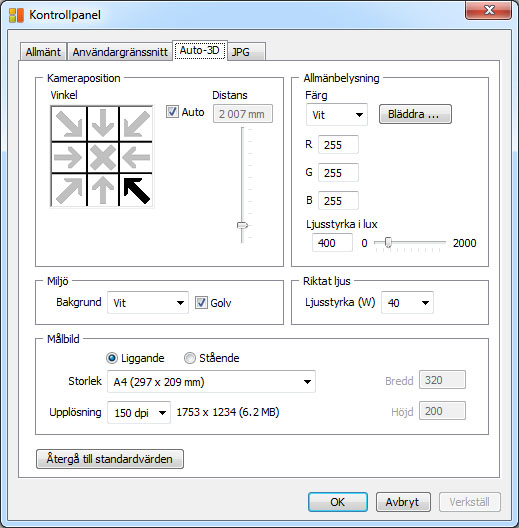This screenshot has height=528, width=519.
Task: Click the Bläddra browse button
Action: coord(415,114)
